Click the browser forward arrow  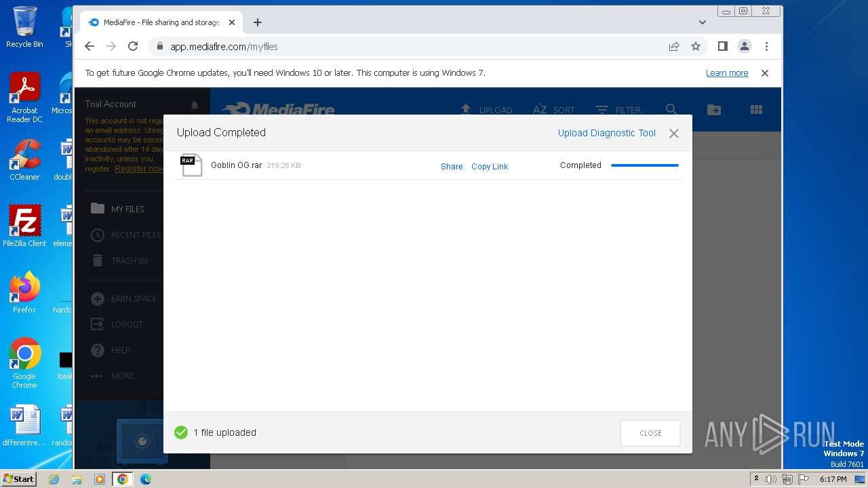[111, 46]
